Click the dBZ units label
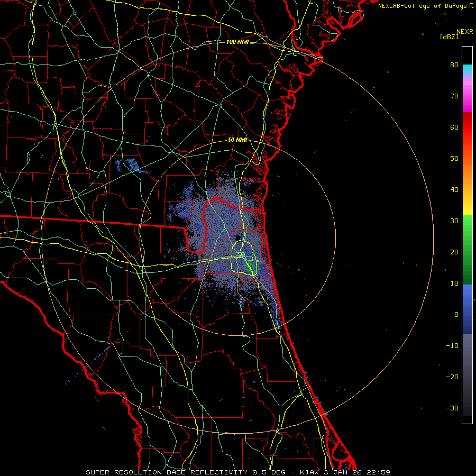Image resolution: width=476 pixels, height=476 pixels. [x=449, y=36]
